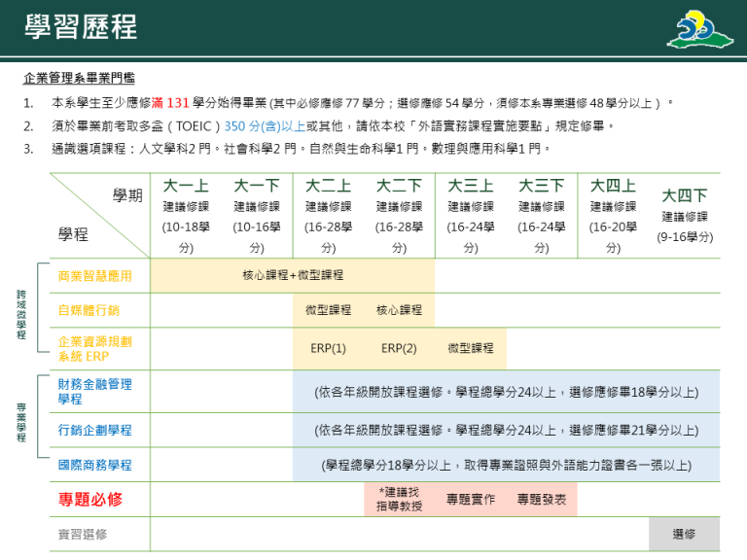Click the 企業資源規劃系統 ERP row label
The image size is (747, 560).
tap(93, 348)
